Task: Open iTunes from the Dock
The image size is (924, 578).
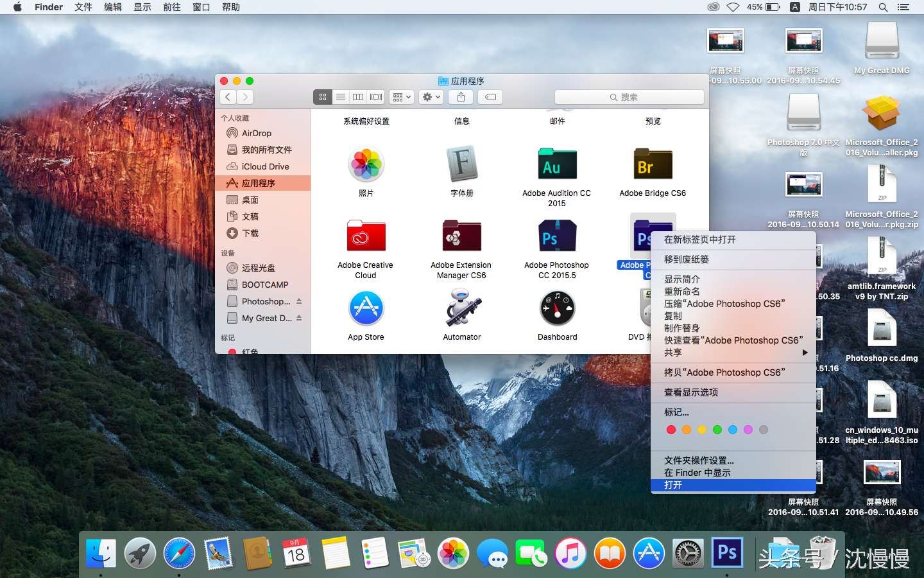Action: [570, 553]
